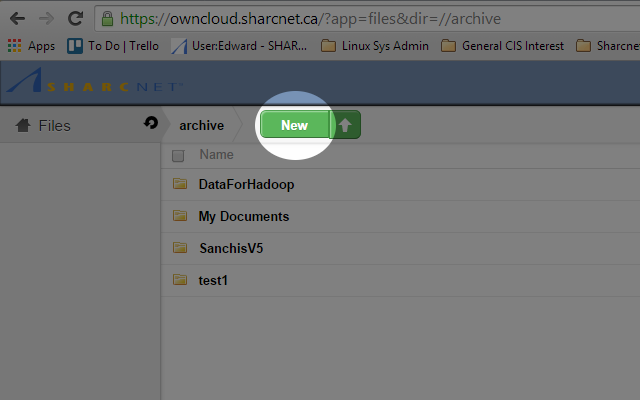Open the SanchisV5 folder
Screen dimensions: 640x400
coord(230,248)
